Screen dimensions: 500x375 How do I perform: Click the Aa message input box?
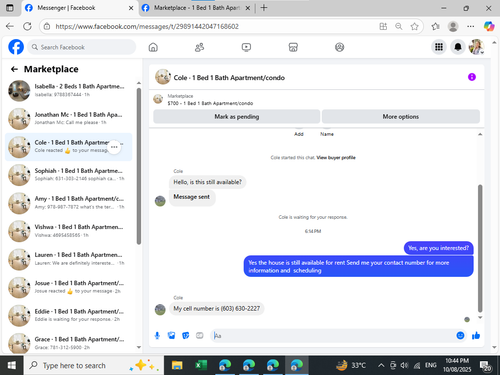(x=333, y=336)
